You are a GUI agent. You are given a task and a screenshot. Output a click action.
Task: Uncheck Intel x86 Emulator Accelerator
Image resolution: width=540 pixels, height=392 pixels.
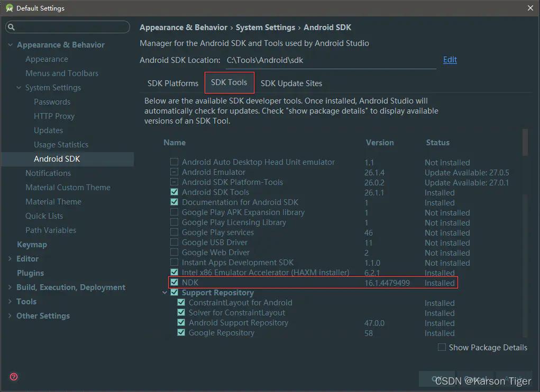(174, 272)
